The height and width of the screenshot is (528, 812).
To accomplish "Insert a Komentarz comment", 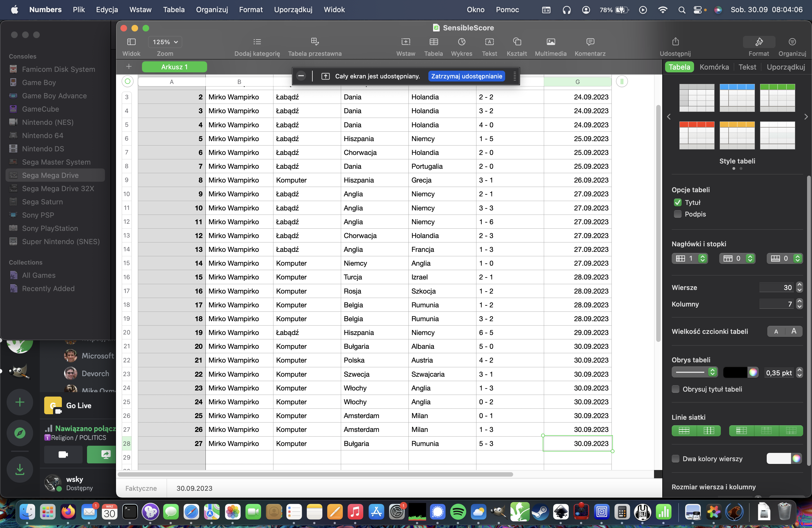I will (590, 42).
